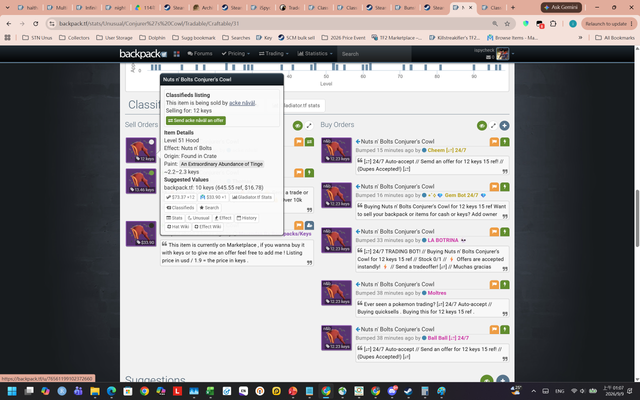Report the 12 keys sell listing flag
Image resolution: width=640 pixels, height=400 pixels.
click(x=299, y=142)
